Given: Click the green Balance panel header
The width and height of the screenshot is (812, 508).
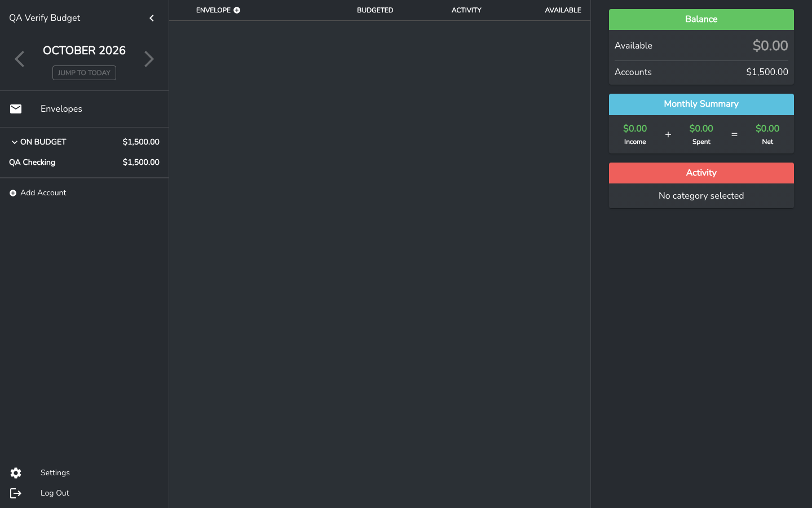Looking at the screenshot, I should tap(701, 19).
